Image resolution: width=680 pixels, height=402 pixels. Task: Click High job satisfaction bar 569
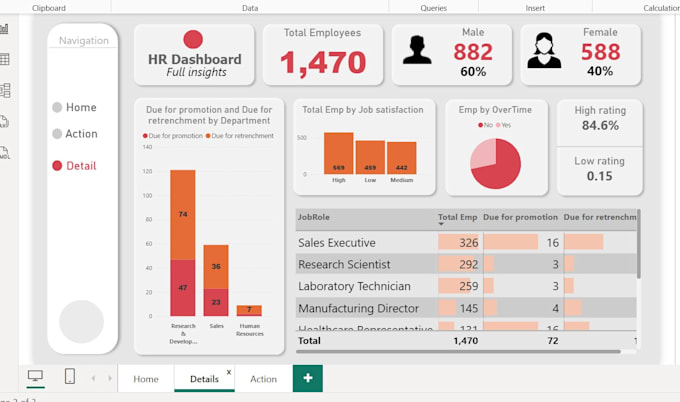point(339,153)
